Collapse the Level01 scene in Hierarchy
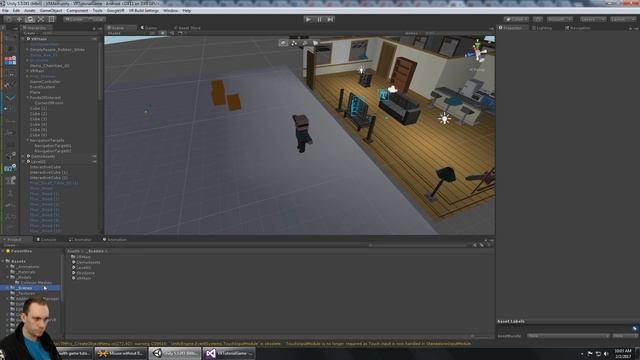The height and width of the screenshot is (360, 640). coord(23,161)
